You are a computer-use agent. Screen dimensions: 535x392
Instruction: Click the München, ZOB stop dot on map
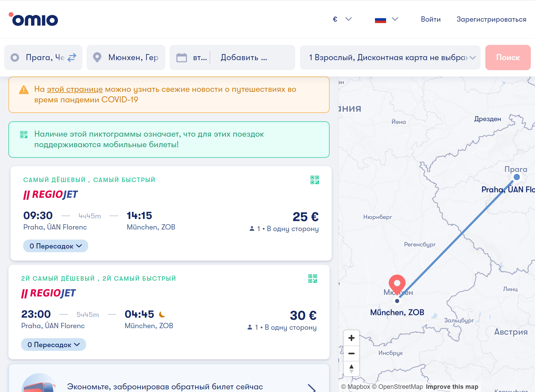coord(397,301)
